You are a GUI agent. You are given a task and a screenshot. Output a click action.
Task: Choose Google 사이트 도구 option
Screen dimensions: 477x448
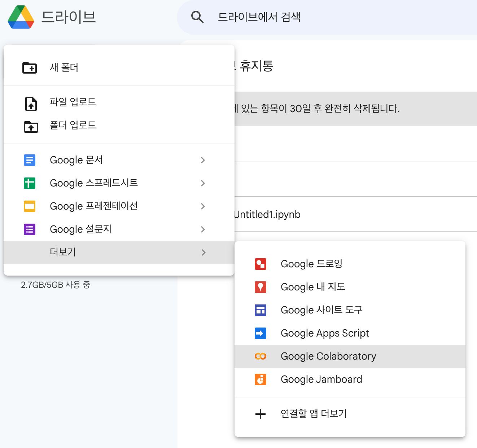(x=350, y=310)
